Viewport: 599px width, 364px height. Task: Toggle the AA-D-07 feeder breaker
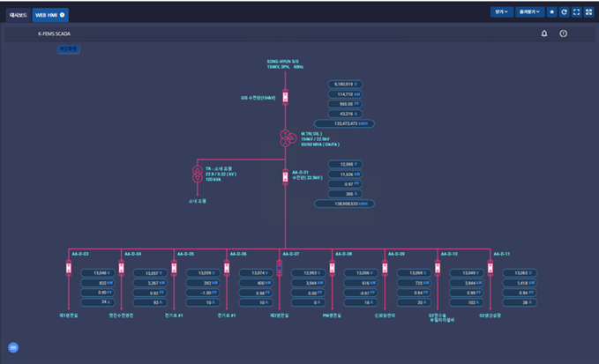pos(280,268)
